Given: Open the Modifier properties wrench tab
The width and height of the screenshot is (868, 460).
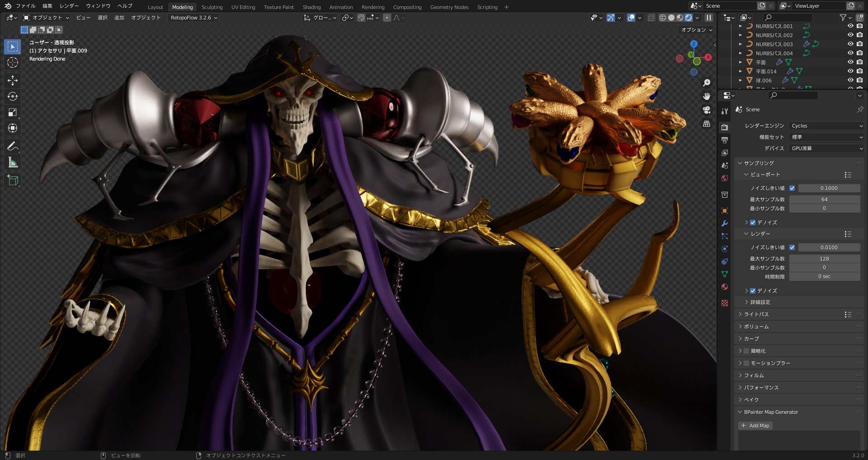Looking at the screenshot, I should (x=725, y=223).
